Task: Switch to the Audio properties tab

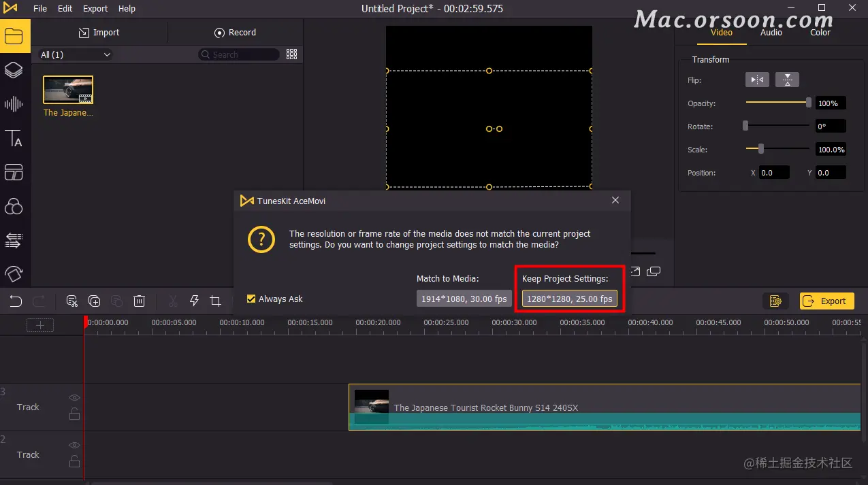Action: coord(771,32)
